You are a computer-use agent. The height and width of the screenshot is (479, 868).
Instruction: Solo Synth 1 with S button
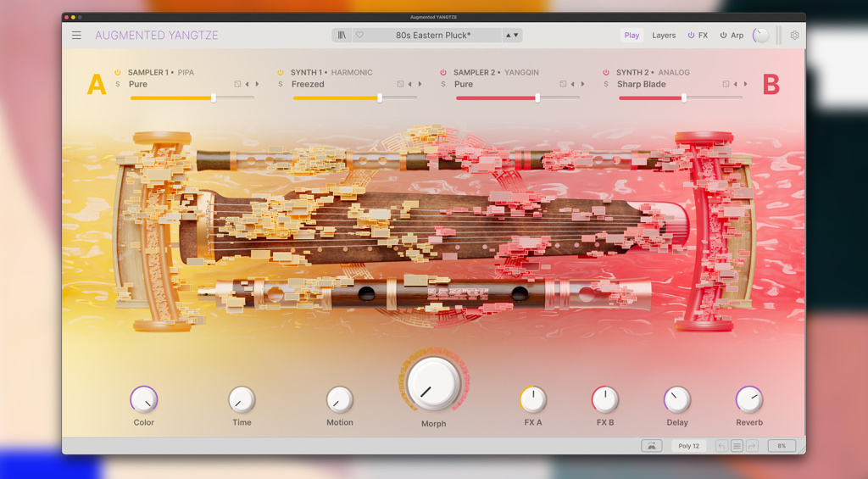tap(280, 84)
